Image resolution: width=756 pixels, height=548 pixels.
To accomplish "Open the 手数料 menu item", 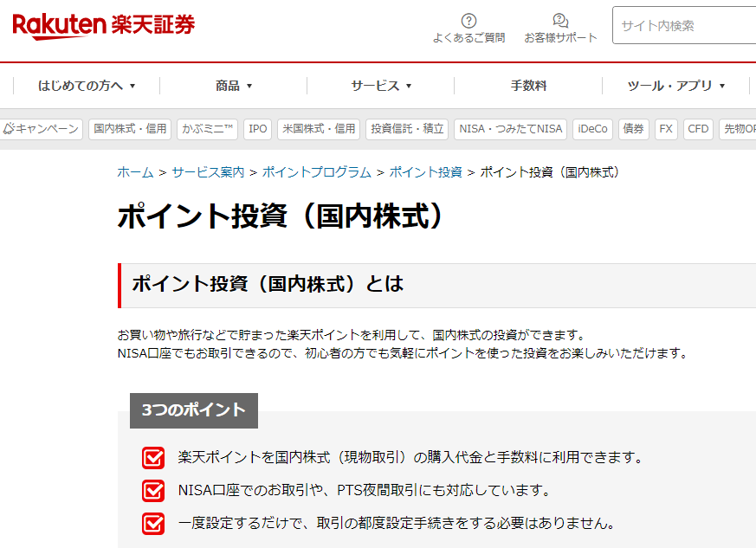I will pos(528,86).
